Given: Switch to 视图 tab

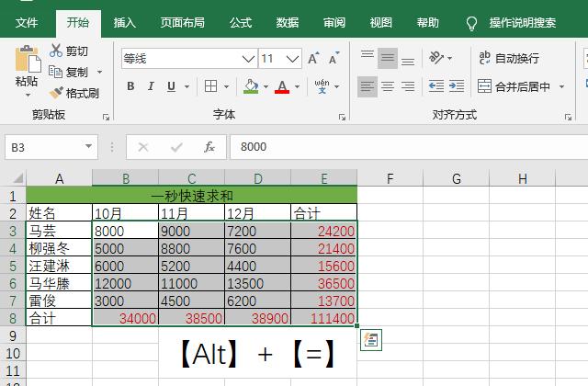Looking at the screenshot, I should coord(381,23).
